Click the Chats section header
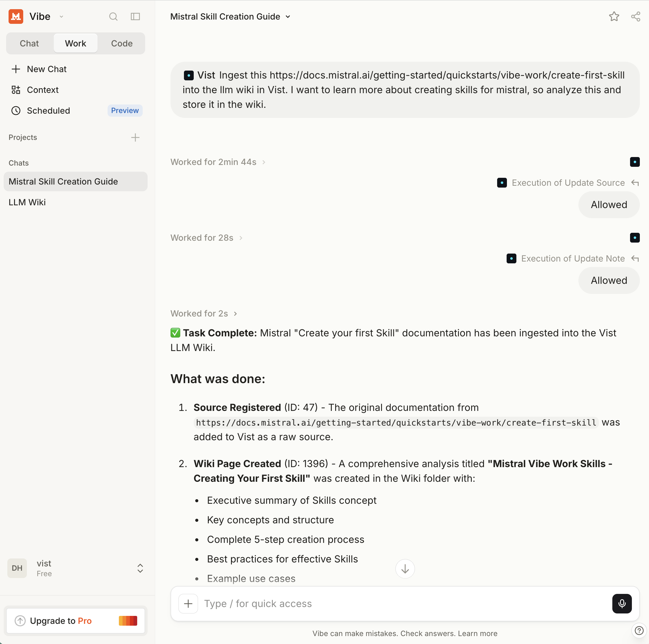The width and height of the screenshot is (649, 644). pyautogui.click(x=19, y=163)
